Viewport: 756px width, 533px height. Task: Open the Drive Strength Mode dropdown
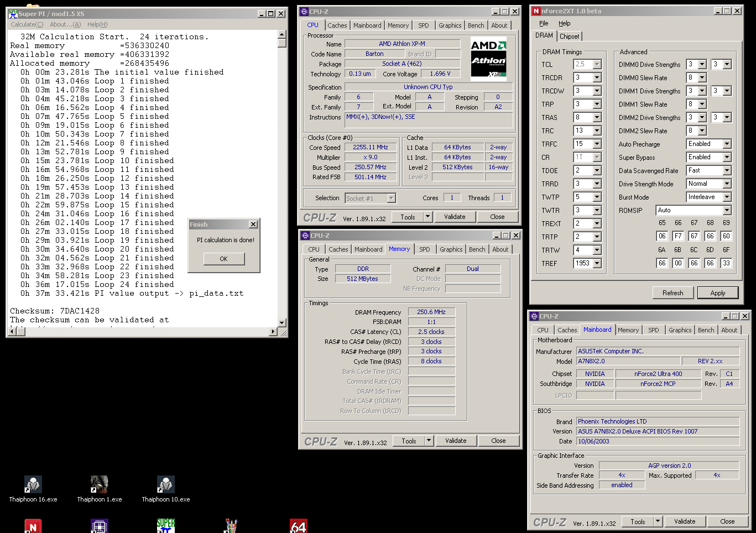[727, 184]
